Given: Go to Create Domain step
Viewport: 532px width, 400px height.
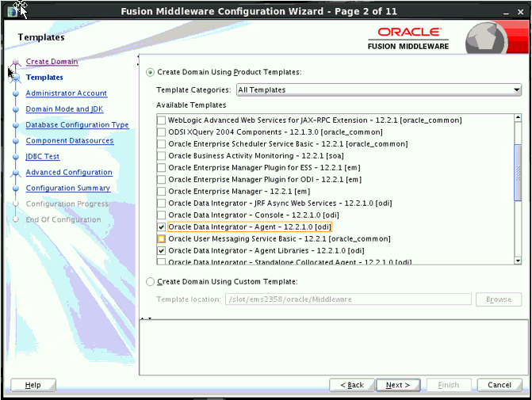Looking at the screenshot, I should 52,62.
